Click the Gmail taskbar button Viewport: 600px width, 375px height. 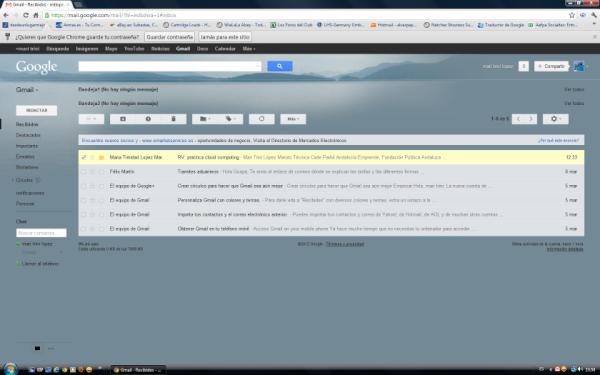tap(139, 370)
